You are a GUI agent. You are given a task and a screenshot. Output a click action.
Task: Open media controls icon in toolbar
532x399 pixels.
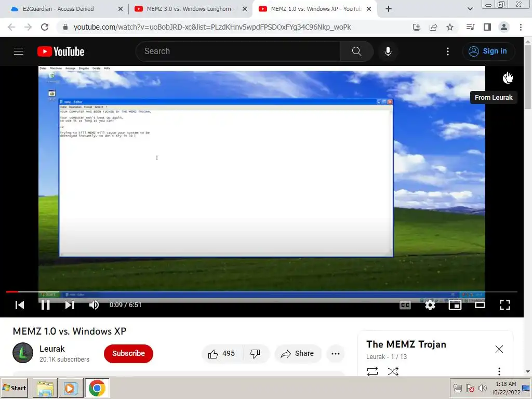click(470, 27)
